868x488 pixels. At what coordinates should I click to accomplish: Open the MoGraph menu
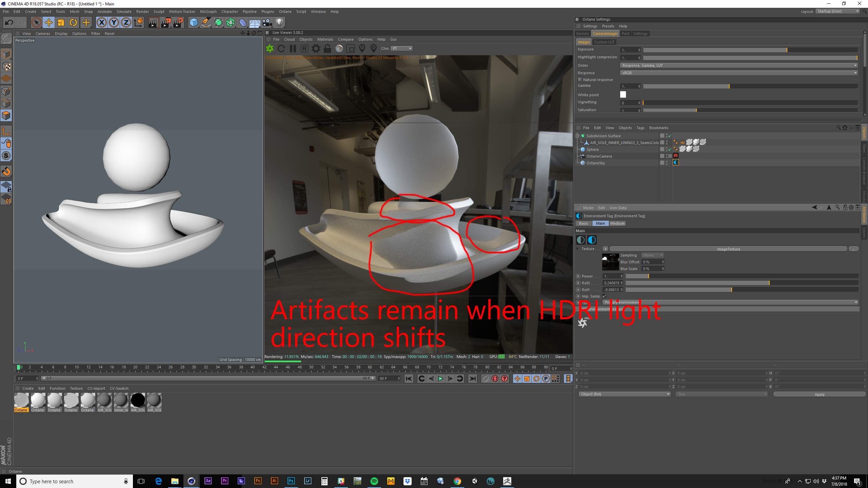[208, 12]
